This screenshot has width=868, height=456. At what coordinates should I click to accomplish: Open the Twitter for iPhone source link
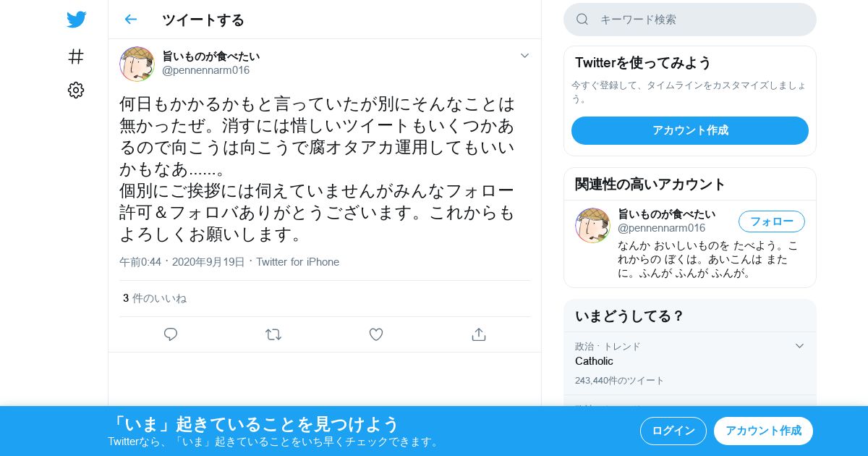pyautogui.click(x=297, y=262)
